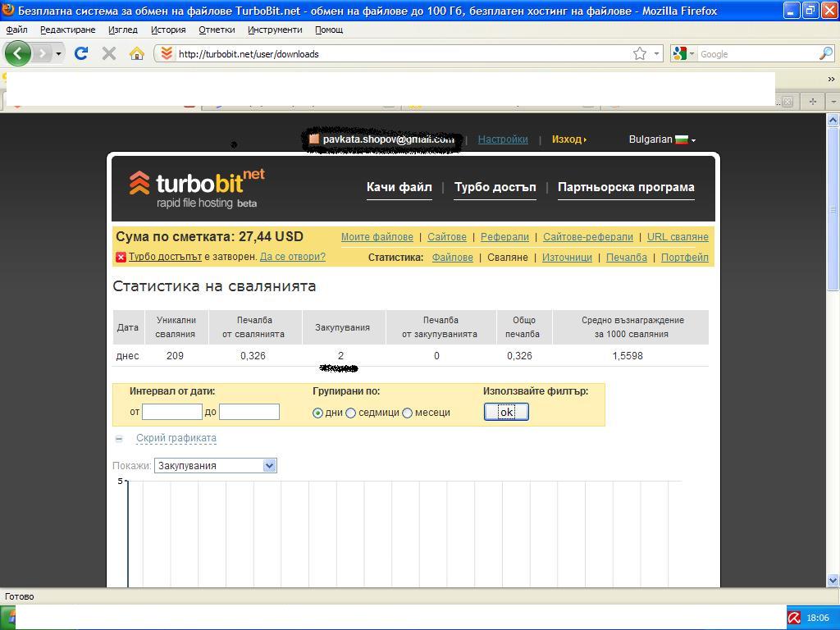Open the Покажи Закупувания dropdown
This screenshot has width=840, height=630.
(x=216, y=466)
